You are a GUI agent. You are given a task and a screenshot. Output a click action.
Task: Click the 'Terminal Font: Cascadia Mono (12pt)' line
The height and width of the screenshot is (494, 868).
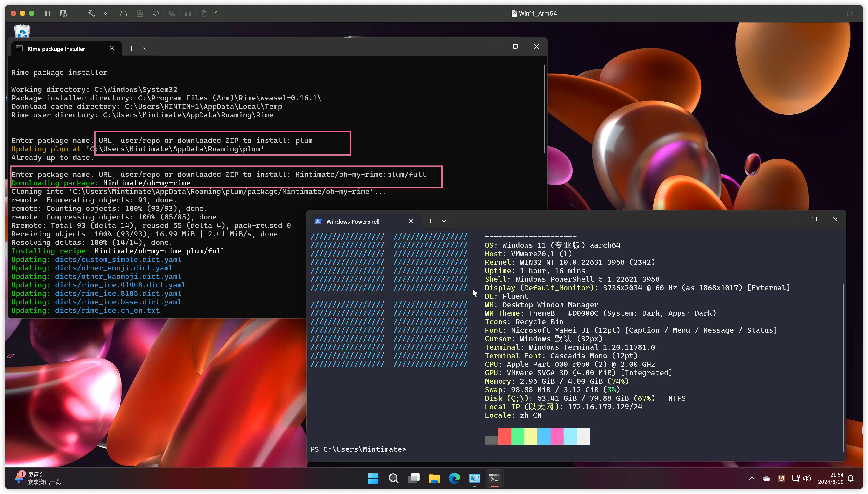click(561, 356)
